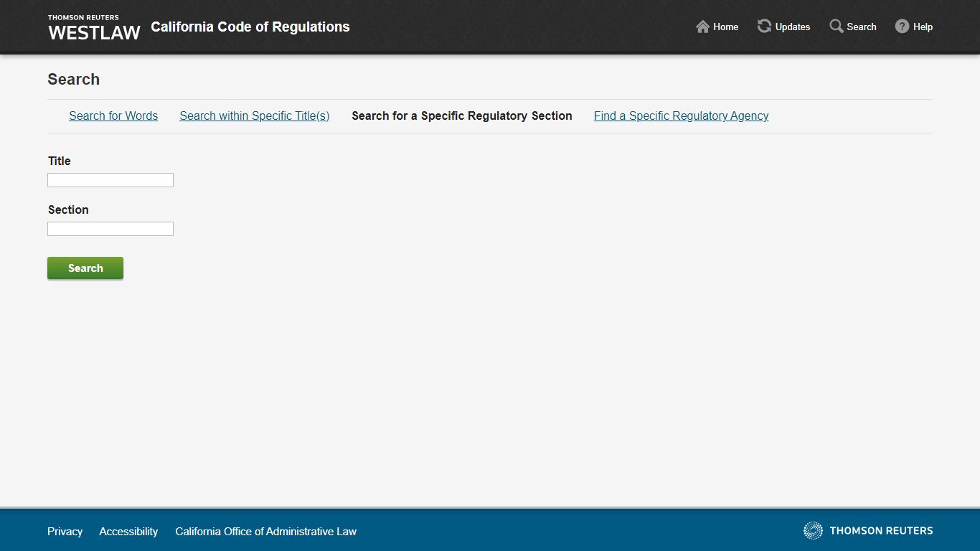Viewport: 980px width, 551px height.
Task: Click the Search magnifying glass icon in header
Action: [x=837, y=27]
